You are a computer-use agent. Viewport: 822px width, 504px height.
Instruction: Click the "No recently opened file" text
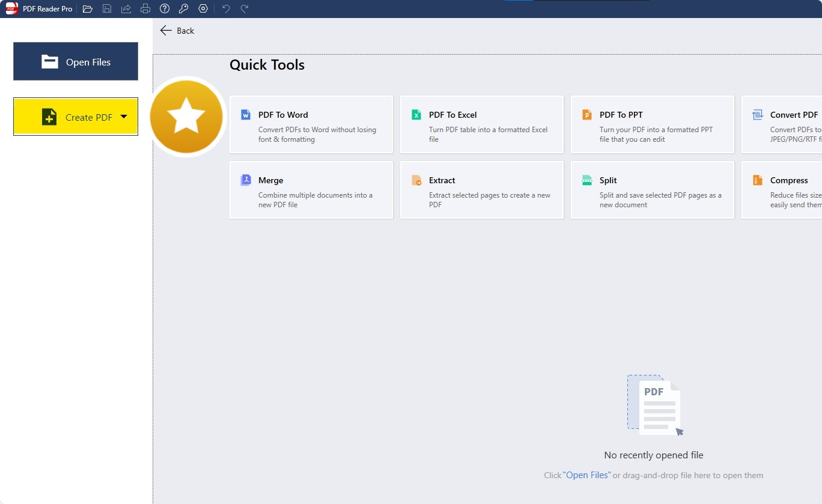[654, 455]
